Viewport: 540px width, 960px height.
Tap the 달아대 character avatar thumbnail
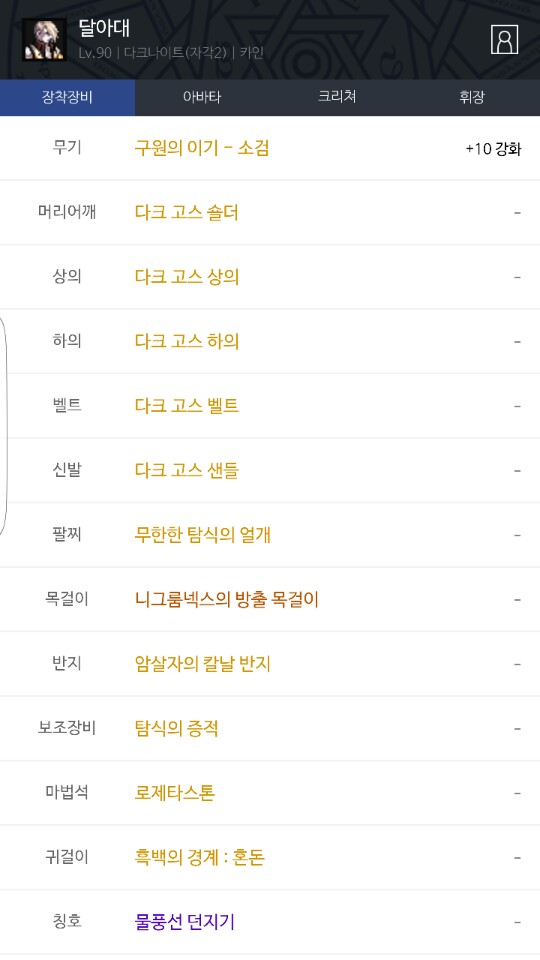coord(44,40)
